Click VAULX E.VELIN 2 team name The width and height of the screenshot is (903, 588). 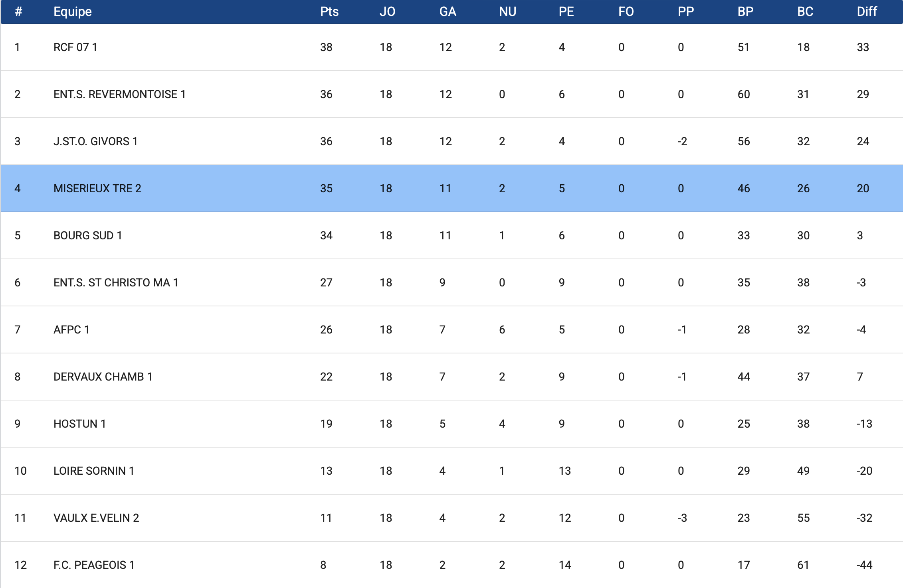pos(96,518)
